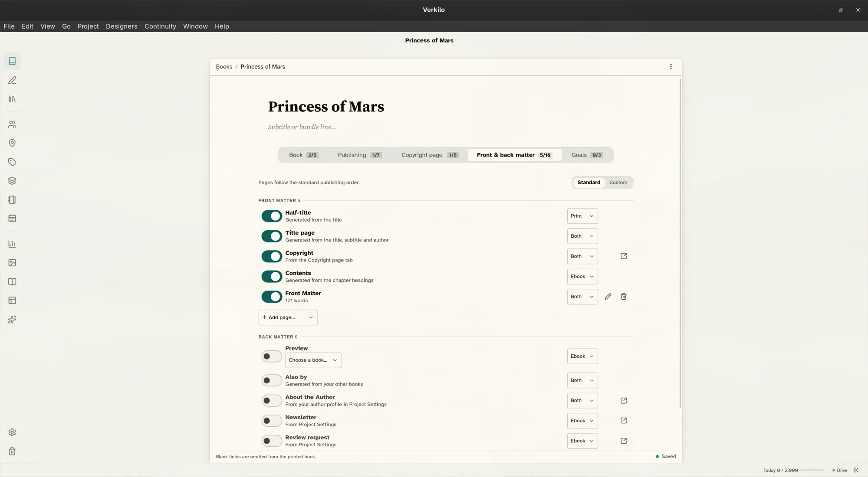The width and height of the screenshot is (868, 477).
Task: Expand the Add page dropdown
Action: pos(288,317)
